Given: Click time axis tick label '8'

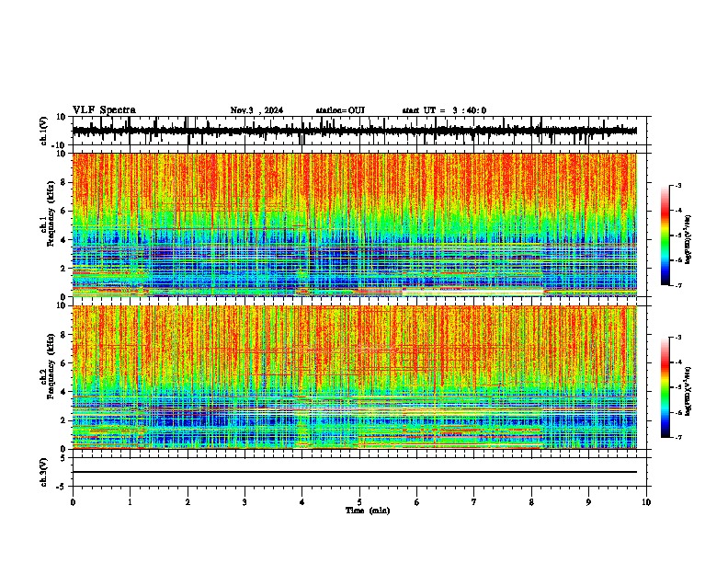Looking at the screenshot, I should click(531, 502).
